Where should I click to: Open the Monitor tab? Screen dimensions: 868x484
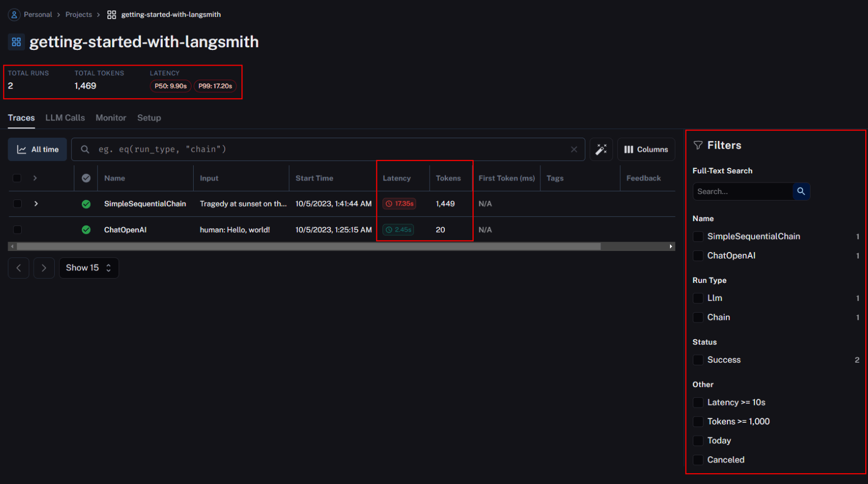tap(111, 118)
